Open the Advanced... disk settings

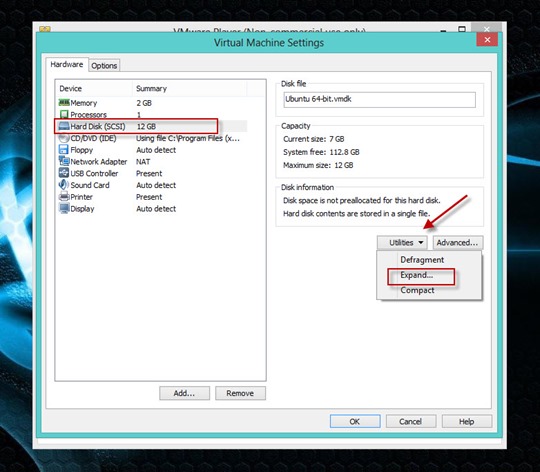click(x=458, y=243)
